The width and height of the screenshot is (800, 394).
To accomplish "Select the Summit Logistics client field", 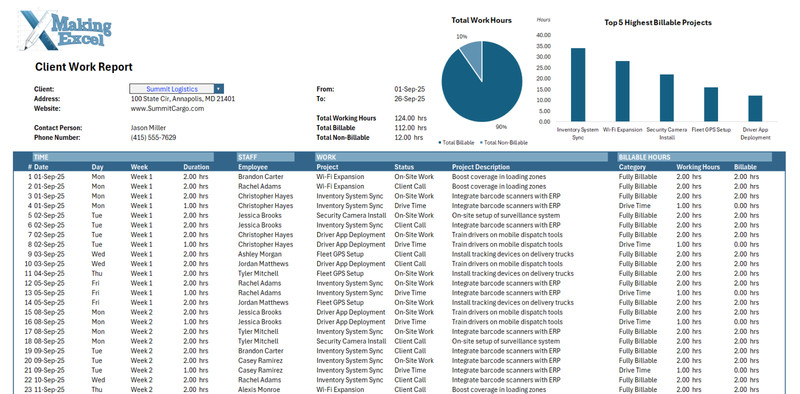I will tap(172, 89).
